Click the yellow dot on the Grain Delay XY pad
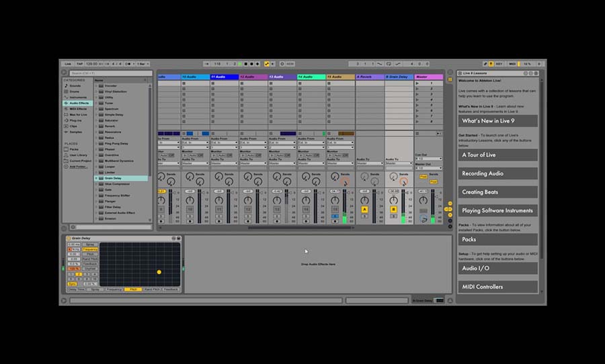The height and width of the screenshot is (364, 605). point(159,272)
